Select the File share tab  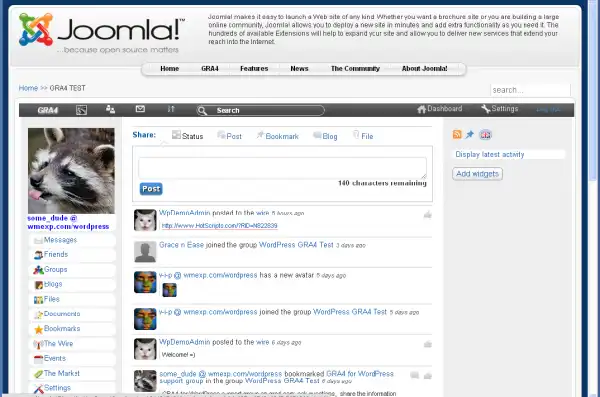363,136
